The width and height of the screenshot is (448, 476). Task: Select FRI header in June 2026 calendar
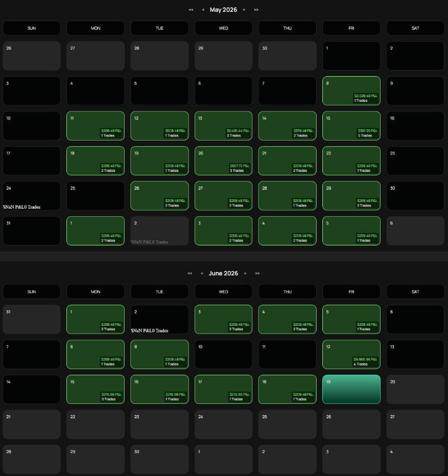click(x=351, y=291)
